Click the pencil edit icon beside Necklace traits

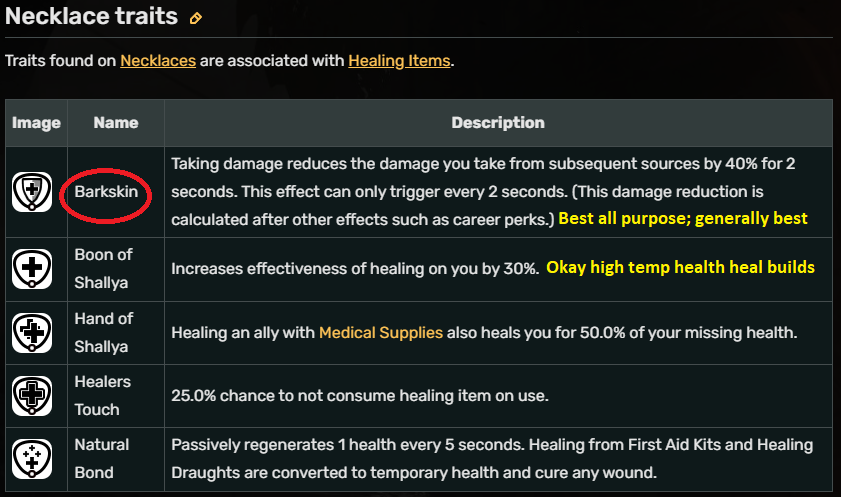coord(196,18)
